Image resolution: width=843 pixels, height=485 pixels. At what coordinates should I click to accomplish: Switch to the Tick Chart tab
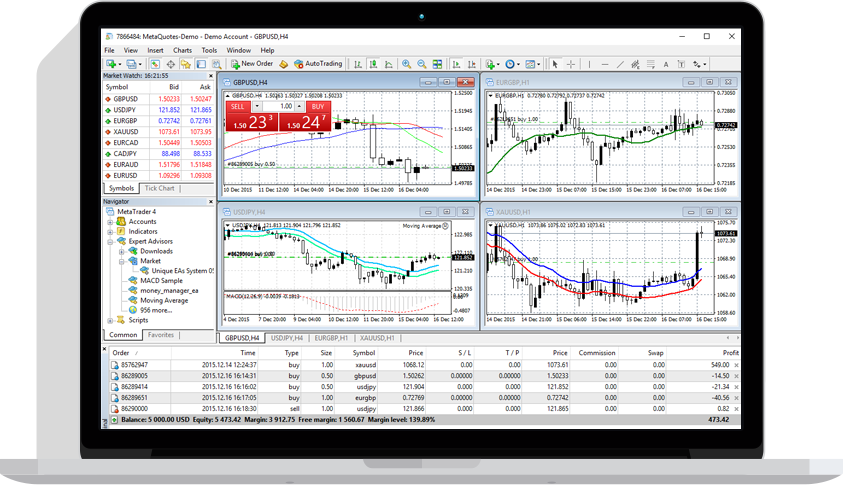pos(159,188)
